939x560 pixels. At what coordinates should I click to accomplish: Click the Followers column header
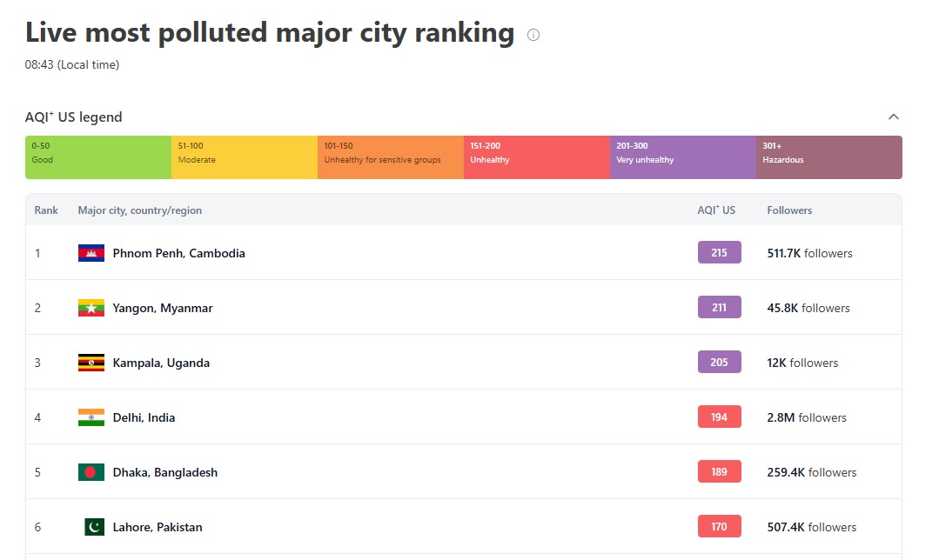(x=789, y=210)
